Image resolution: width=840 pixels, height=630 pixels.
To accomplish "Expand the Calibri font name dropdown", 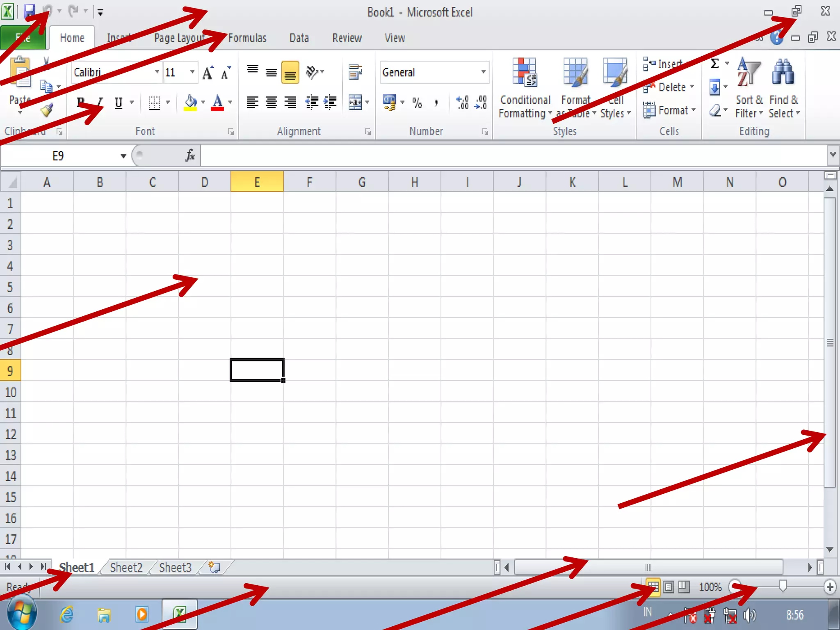I will pos(157,72).
